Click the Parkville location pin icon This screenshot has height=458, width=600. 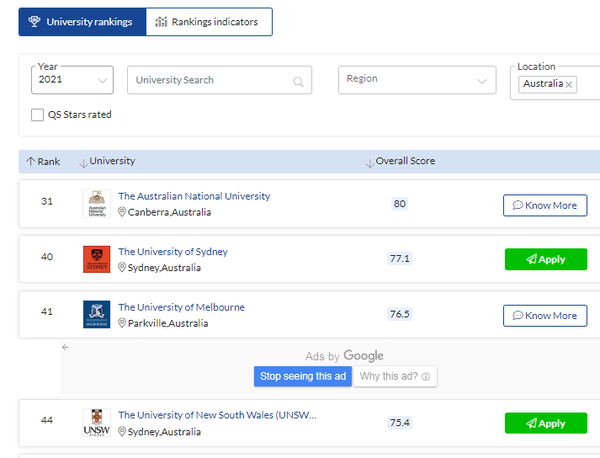point(122,323)
